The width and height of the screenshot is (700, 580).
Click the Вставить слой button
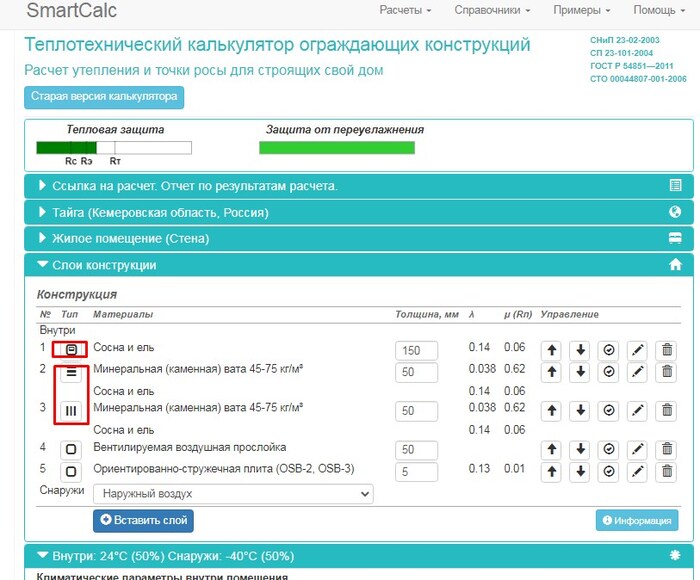143,521
